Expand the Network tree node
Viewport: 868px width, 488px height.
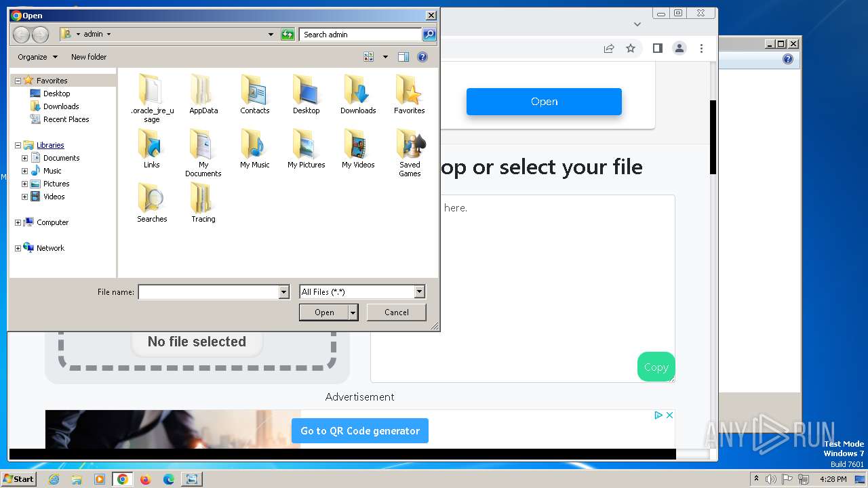(x=18, y=248)
